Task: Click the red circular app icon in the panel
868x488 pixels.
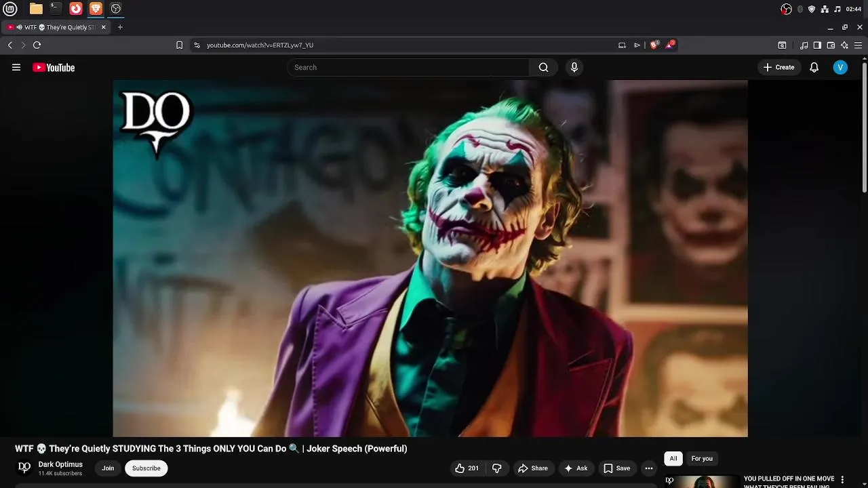Action: (x=76, y=9)
